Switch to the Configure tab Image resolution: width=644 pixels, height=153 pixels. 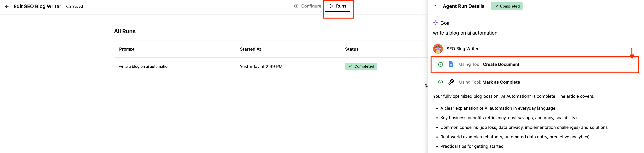308,6
